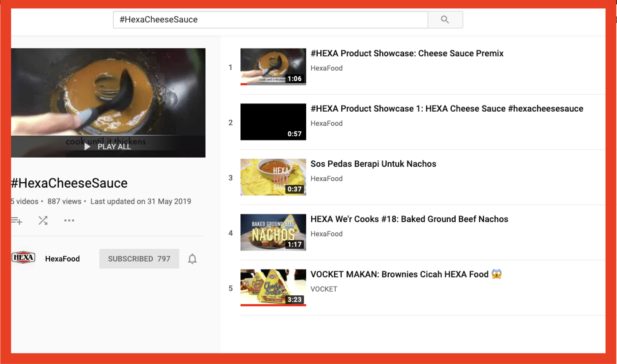This screenshot has height=364, width=617.
Task: Open the three-dot more options menu
Action: (69, 220)
